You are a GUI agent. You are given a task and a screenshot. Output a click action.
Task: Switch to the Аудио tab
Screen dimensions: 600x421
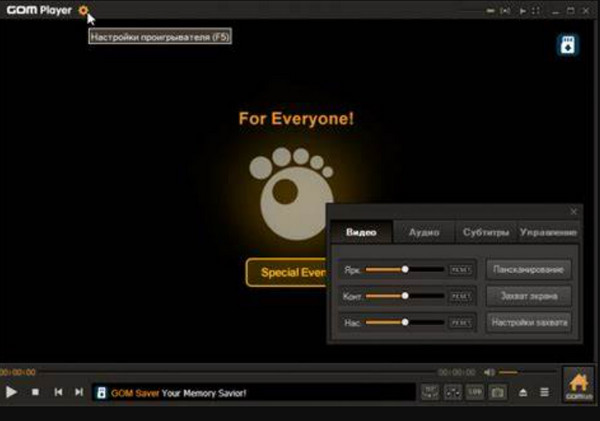click(x=424, y=232)
